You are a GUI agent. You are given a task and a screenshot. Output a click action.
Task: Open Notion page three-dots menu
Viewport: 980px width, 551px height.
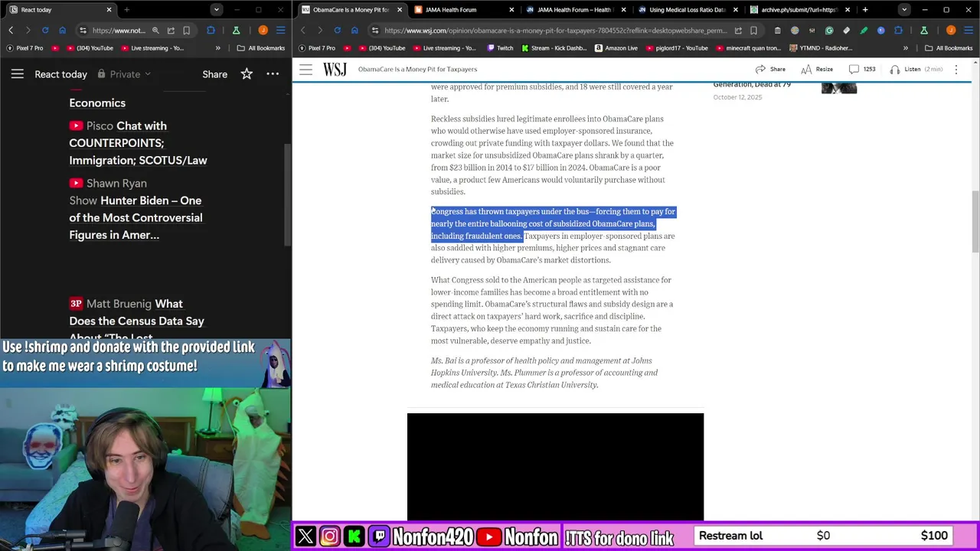[x=273, y=74]
